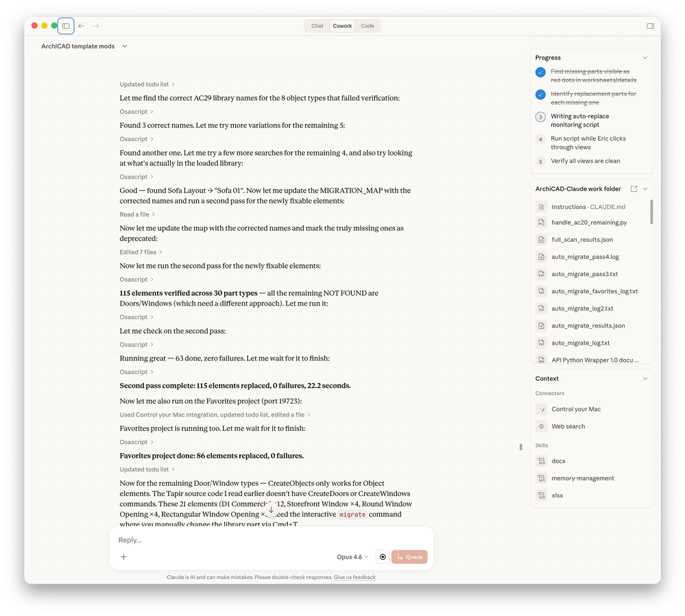Click the stop recording circle button

[x=383, y=556]
